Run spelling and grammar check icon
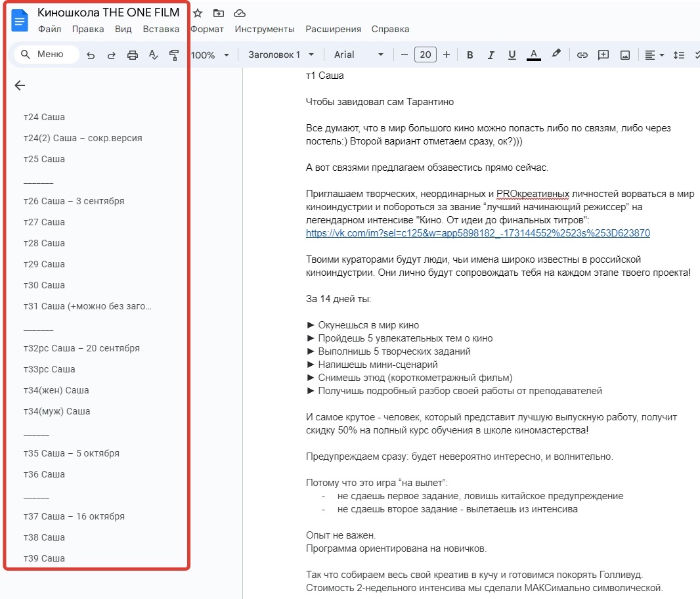The height and width of the screenshot is (599, 700). (x=154, y=55)
